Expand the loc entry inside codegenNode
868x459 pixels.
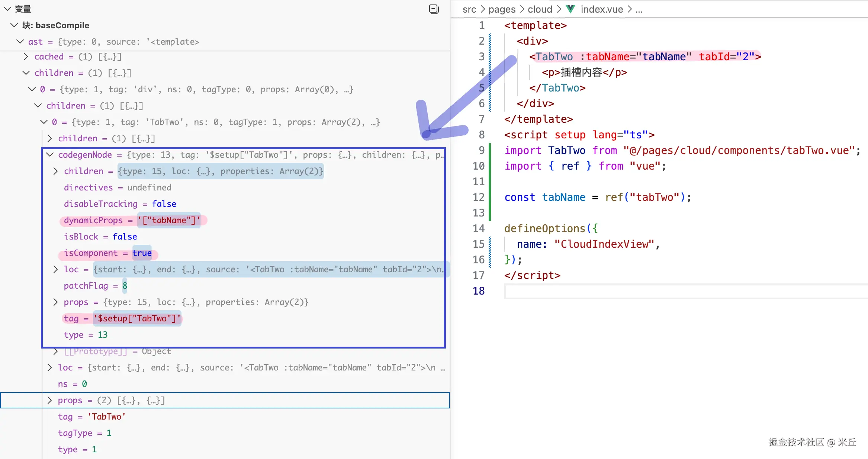pos(55,269)
